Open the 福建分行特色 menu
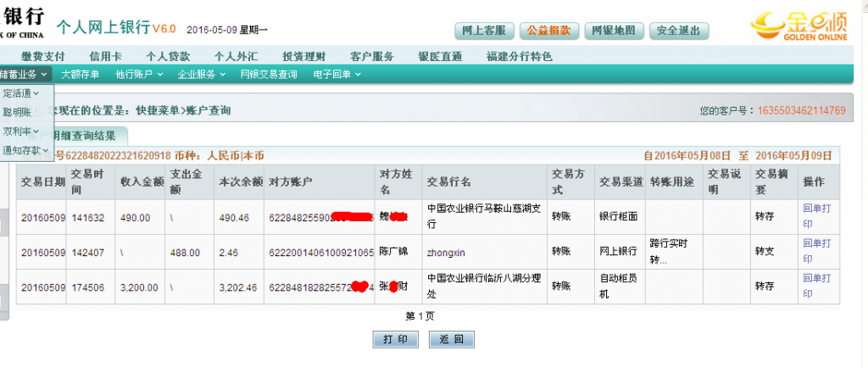Viewport: 868px width, 368px height. tap(520, 56)
